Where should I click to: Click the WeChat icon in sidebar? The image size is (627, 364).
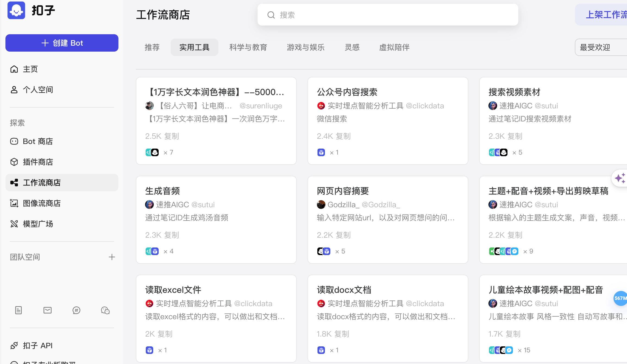[x=105, y=310]
